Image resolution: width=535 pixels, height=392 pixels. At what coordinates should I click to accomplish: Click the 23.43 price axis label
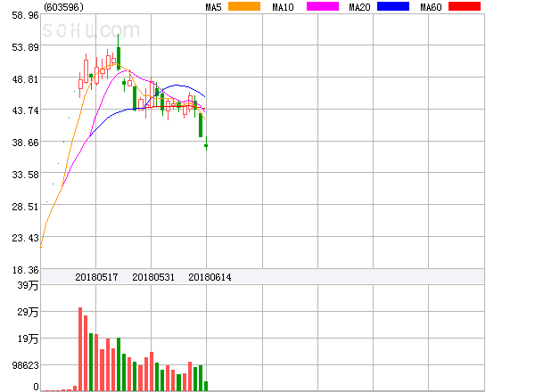point(25,238)
